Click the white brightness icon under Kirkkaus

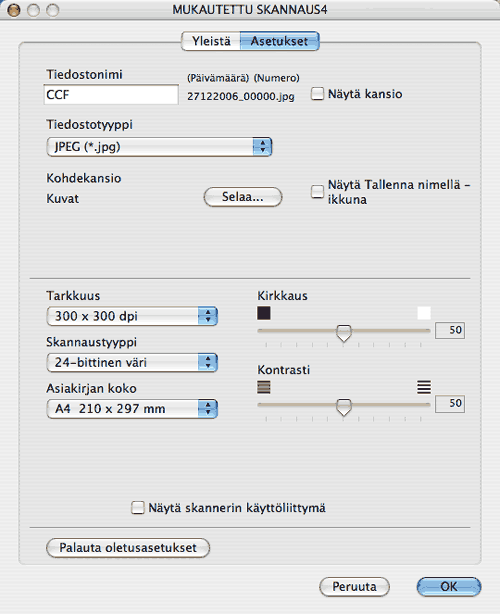pyautogui.click(x=424, y=313)
